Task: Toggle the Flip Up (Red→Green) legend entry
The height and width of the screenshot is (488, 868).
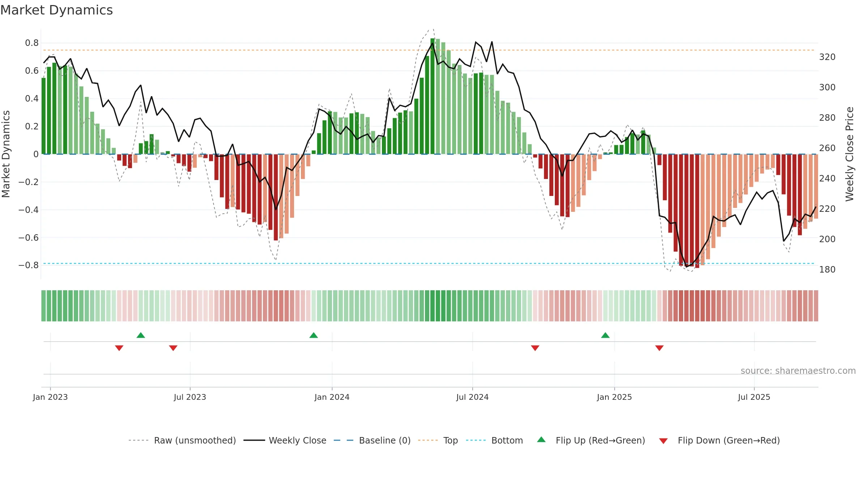Action: click(x=591, y=440)
